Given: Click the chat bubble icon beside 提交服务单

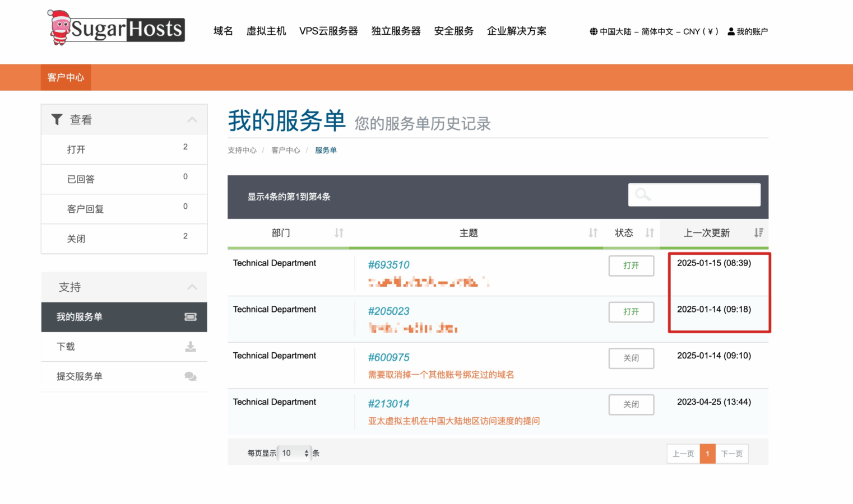Looking at the screenshot, I should pyautogui.click(x=190, y=376).
